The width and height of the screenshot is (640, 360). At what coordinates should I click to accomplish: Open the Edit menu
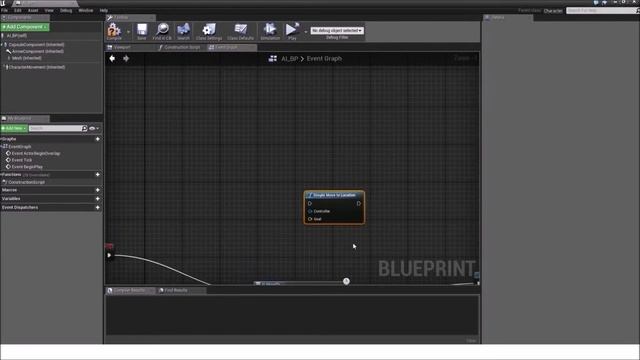click(18, 10)
